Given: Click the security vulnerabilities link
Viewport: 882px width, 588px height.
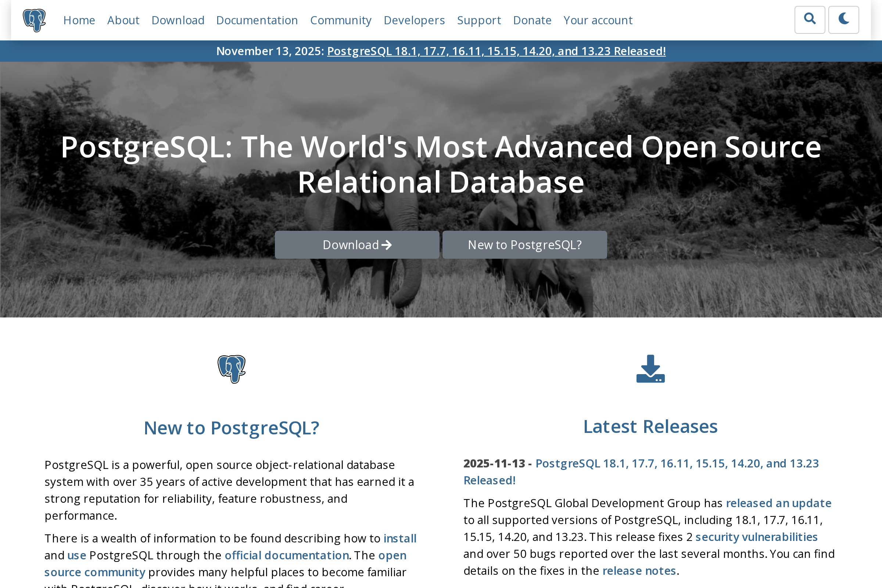Looking at the screenshot, I should tap(757, 536).
